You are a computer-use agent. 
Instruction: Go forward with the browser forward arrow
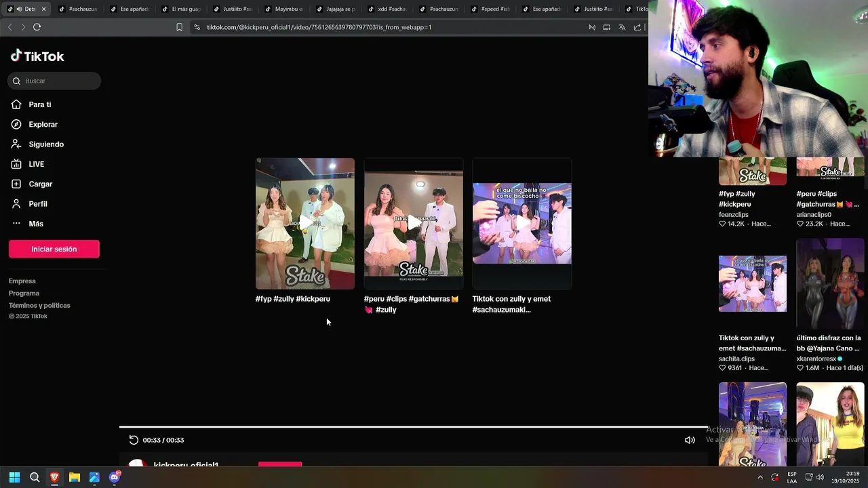pyautogui.click(x=23, y=27)
